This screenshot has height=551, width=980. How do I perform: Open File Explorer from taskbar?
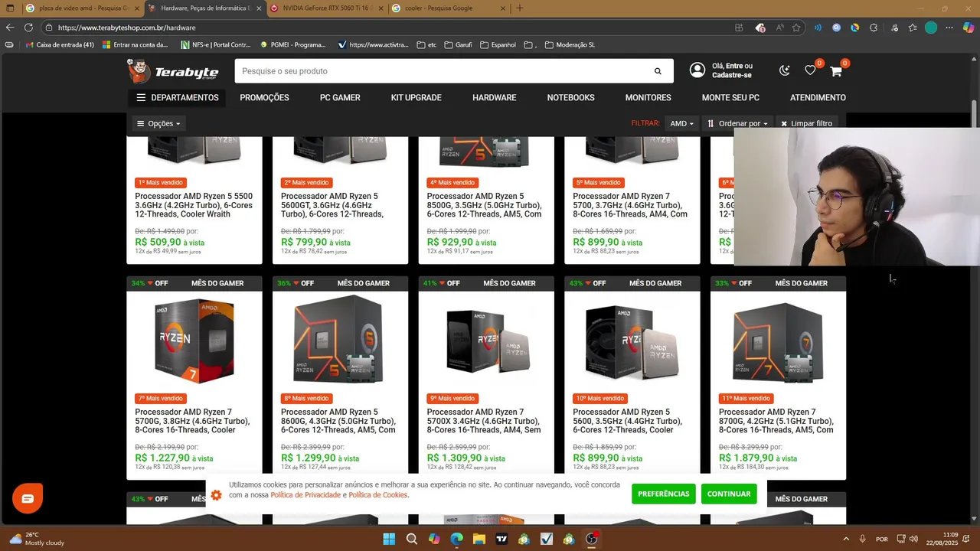point(479,539)
